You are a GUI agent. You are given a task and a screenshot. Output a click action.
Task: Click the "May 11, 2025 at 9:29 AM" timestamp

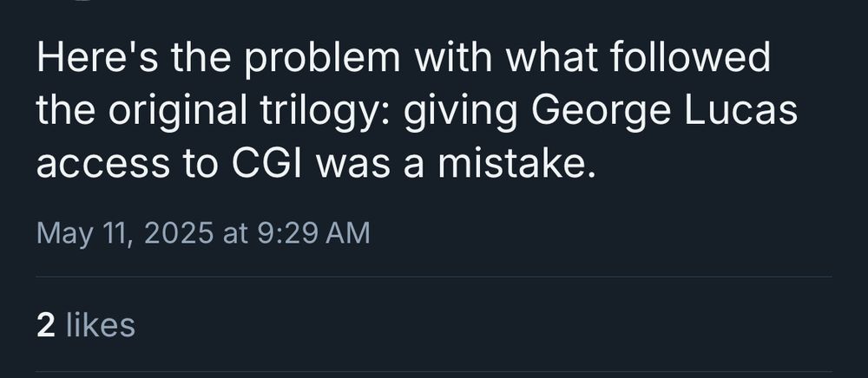point(203,232)
